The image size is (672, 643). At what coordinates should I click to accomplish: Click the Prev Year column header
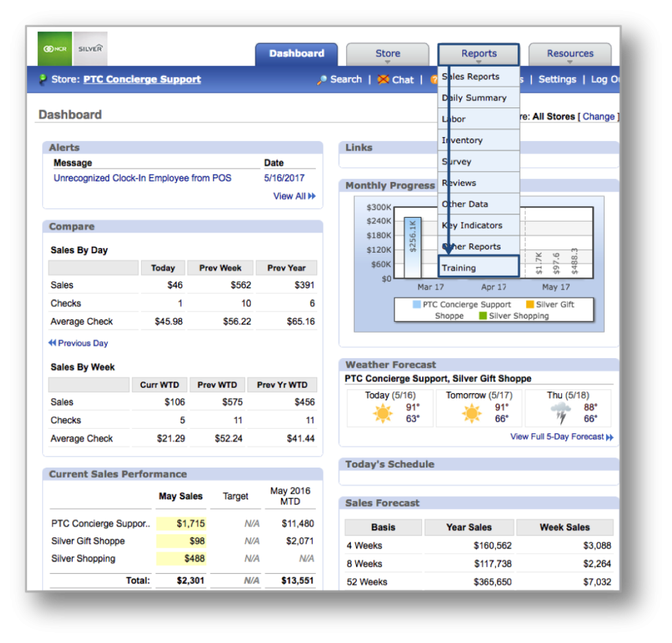[x=286, y=267]
